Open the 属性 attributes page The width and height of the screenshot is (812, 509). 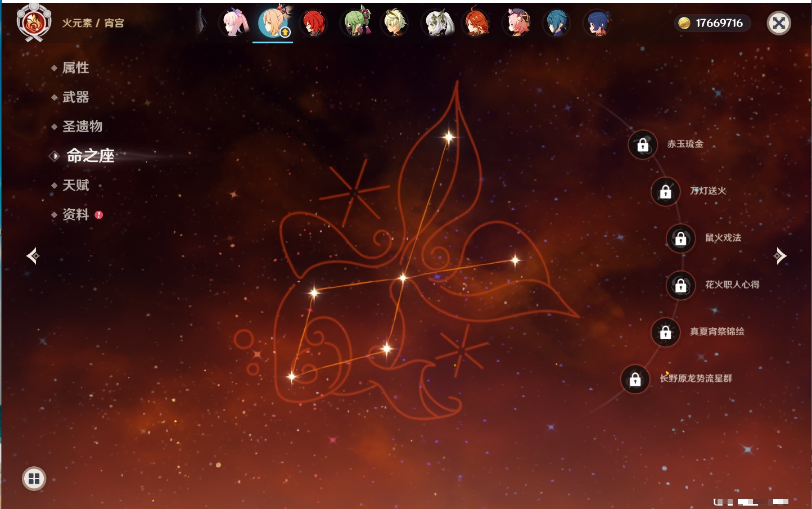click(x=75, y=68)
